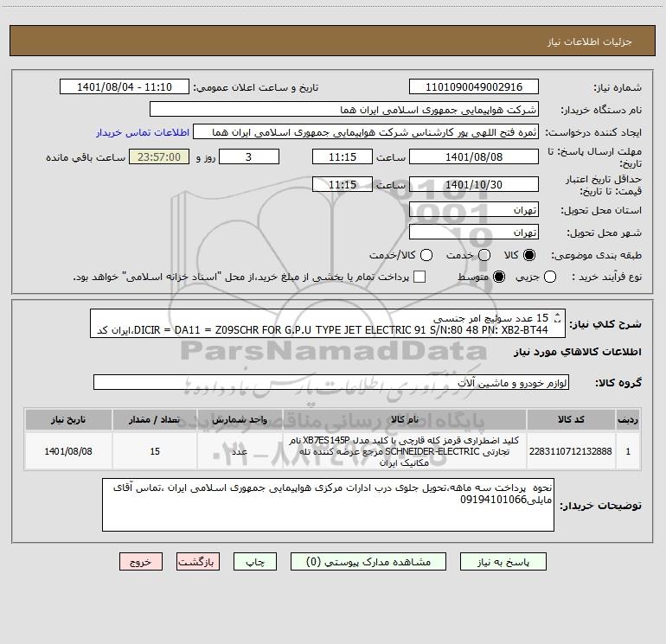
Task: Open مشاهده مدارک پیوستی (0) button
Action: coord(368,562)
